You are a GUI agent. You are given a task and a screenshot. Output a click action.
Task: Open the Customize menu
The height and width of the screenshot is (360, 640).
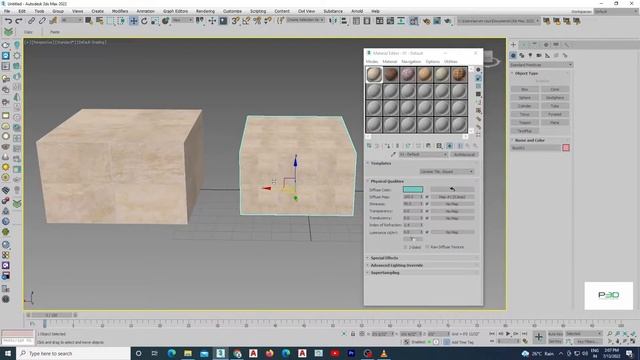(x=232, y=11)
